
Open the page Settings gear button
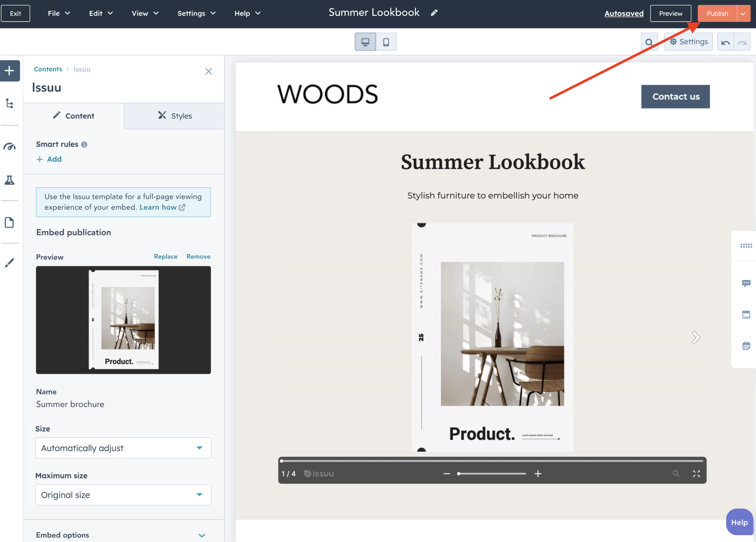click(x=689, y=42)
